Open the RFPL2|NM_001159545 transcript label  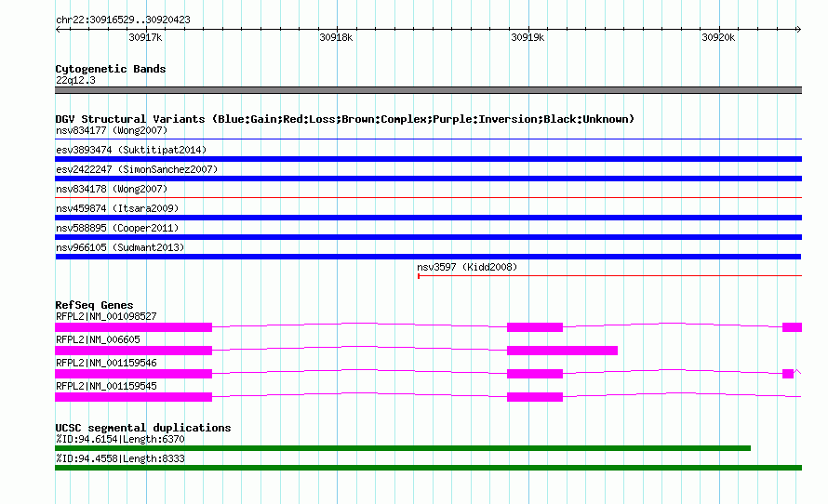(x=106, y=386)
